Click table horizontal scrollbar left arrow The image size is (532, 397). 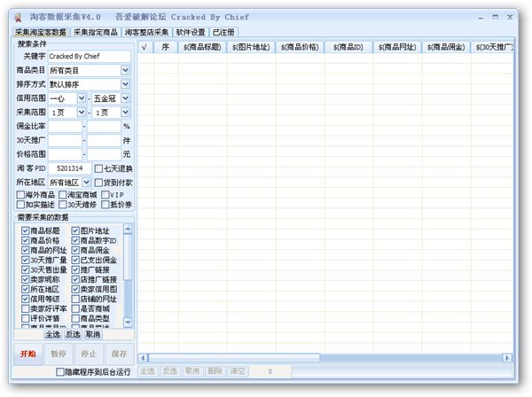pos(143,358)
